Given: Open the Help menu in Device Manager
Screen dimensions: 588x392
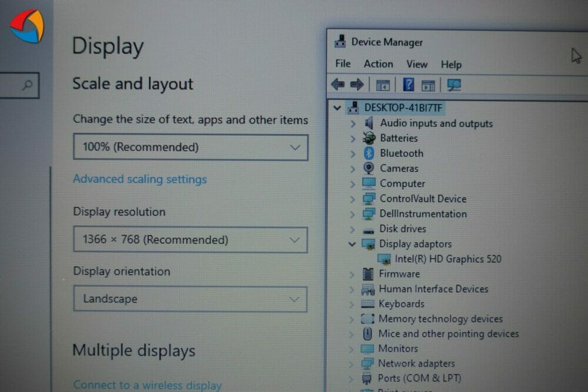Looking at the screenshot, I should click(x=451, y=65).
